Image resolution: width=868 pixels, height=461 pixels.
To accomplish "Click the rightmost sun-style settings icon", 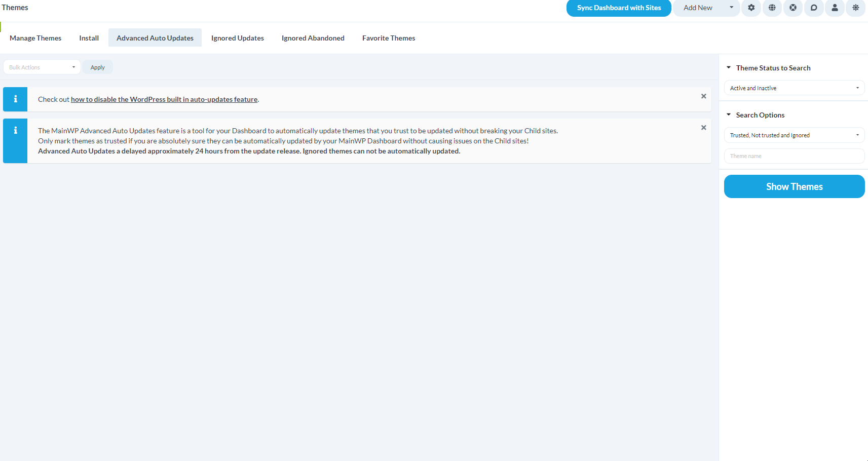I will (855, 8).
